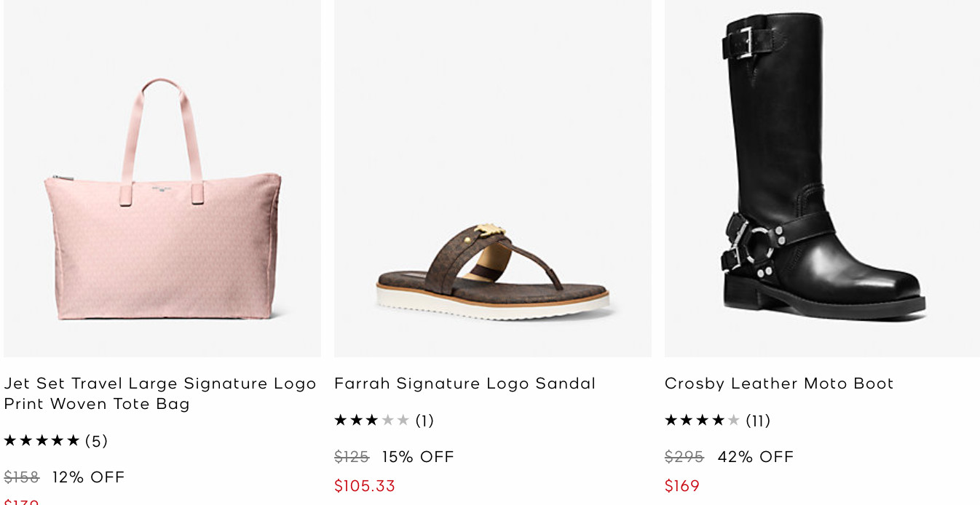Click the $169 sale price
The image size is (980, 505).
pyautogui.click(x=682, y=486)
